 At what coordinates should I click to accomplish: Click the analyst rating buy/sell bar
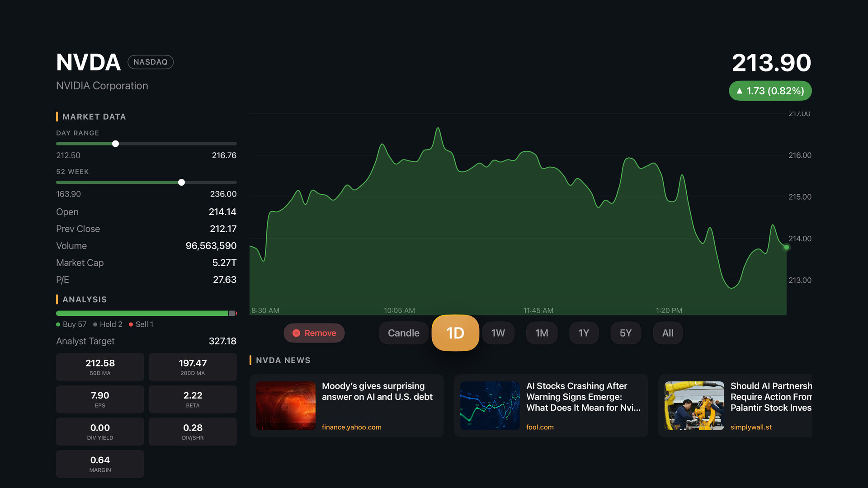point(146,313)
